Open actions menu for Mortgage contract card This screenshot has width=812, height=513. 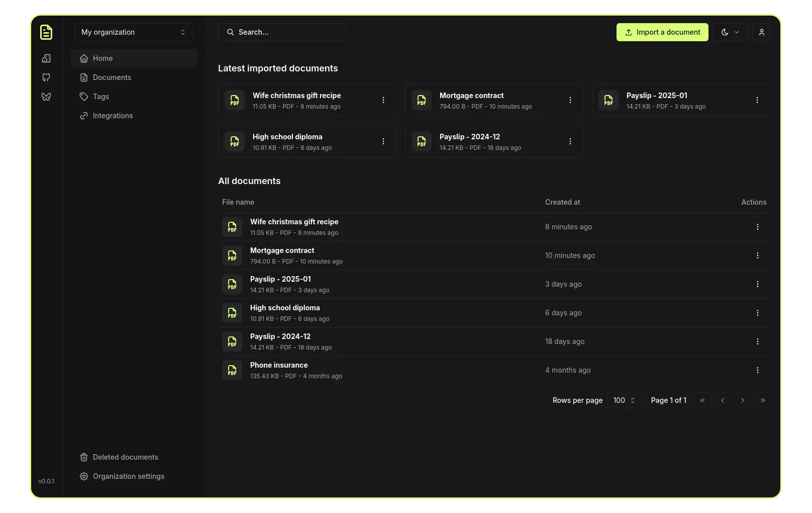[x=570, y=100]
